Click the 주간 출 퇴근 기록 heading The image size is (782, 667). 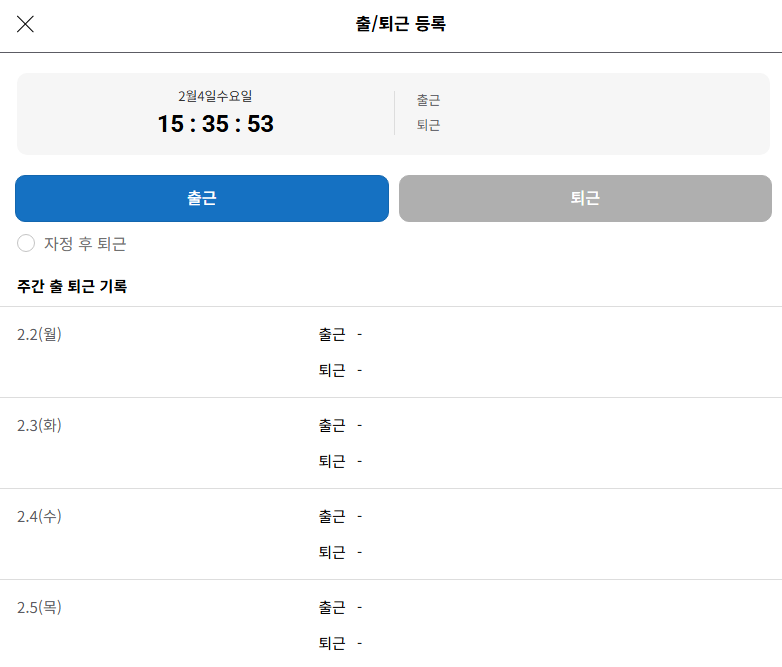(x=72, y=287)
